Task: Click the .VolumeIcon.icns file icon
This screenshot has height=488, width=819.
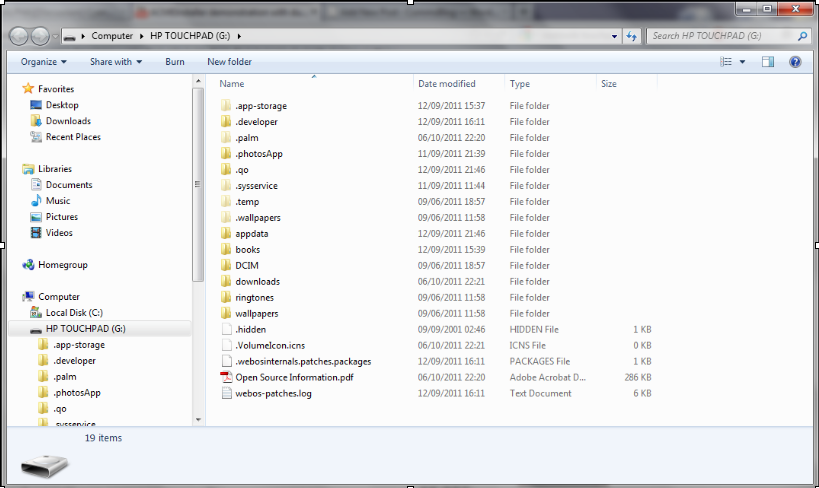Action: point(226,345)
